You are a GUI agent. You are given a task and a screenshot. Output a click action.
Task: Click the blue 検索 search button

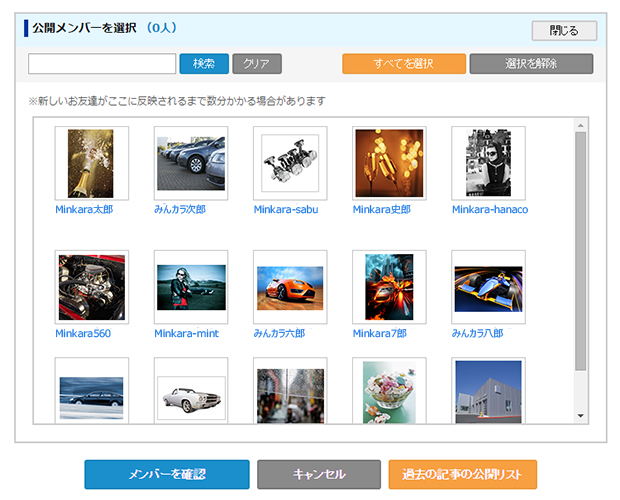pyautogui.click(x=204, y=64)
